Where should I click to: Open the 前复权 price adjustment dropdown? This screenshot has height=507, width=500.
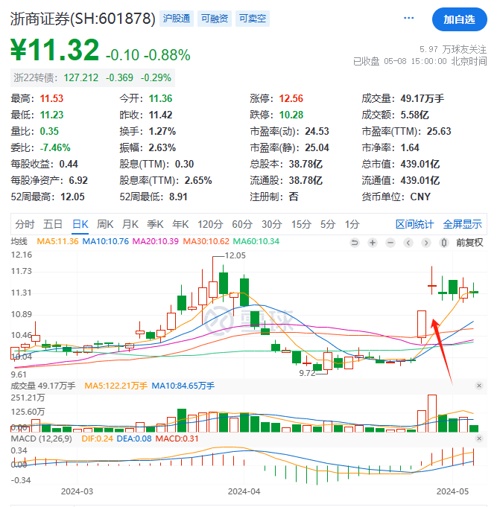pos(469,243)
